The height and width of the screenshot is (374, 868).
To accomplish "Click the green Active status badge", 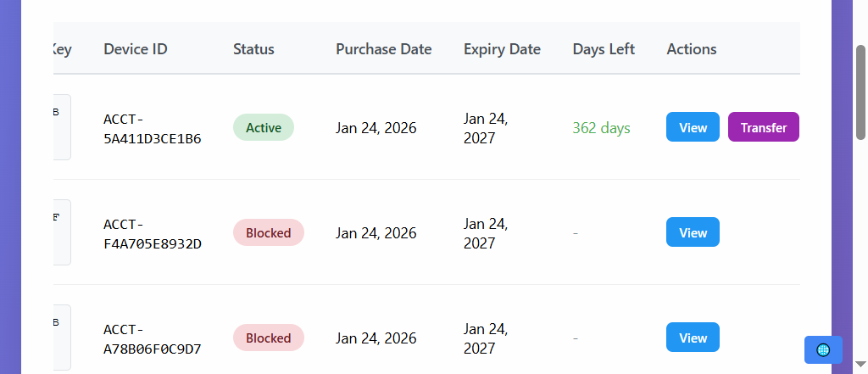I will click(264, 127).
